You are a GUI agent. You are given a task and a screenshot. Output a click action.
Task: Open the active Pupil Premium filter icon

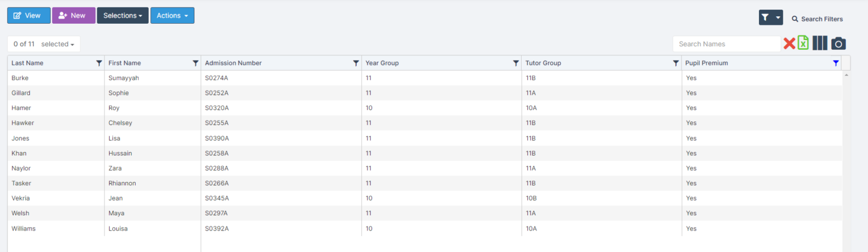click(x=836, y=63)
